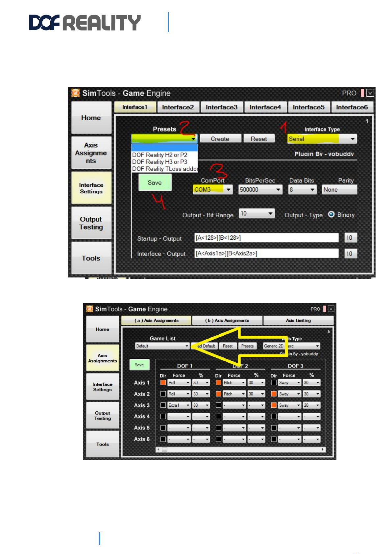The width and height of the screenshot is (392, 554).
Task: Toggle Axis 2 DOF 2 Dir checkbox
Action: [218, 394]
